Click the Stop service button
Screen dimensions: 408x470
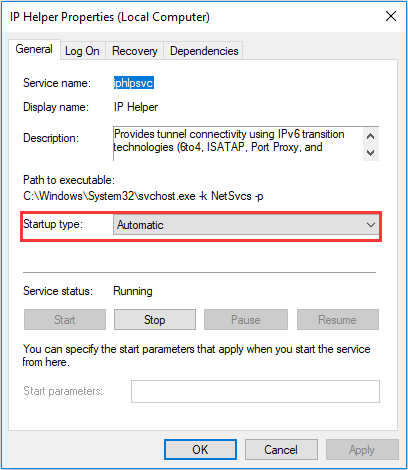(155, 320)
